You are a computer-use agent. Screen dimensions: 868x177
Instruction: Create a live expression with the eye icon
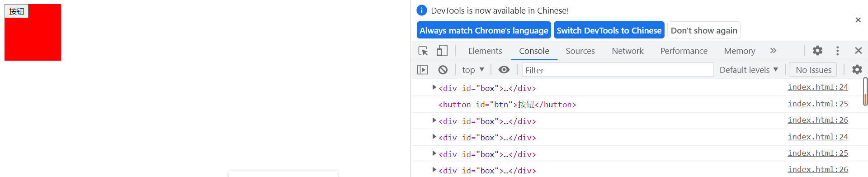504,70
